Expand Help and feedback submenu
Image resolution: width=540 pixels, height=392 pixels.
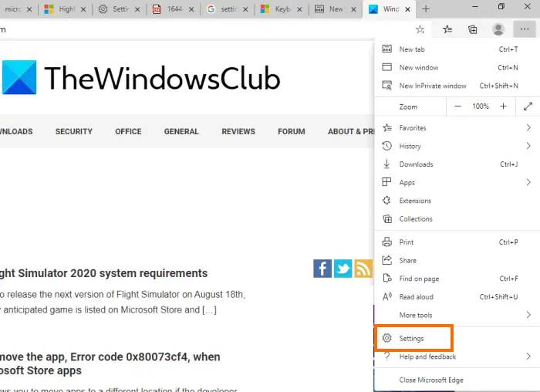coord(457,357)
